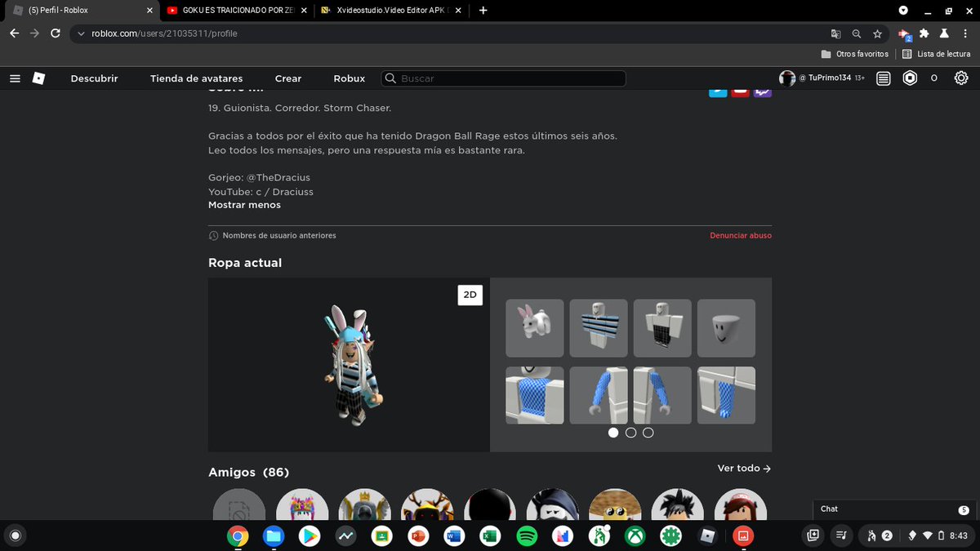Viewport: 980px width, 551px height.
Task: Open Lista de lectura
Action: (x=937, y=54)
